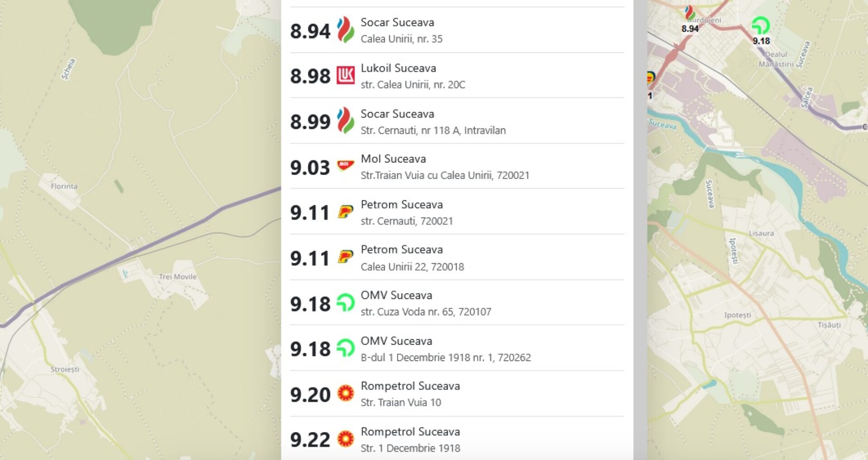Select the Rompetrol logo on the Traian Vuia 10 row
Screen dimensions: 868x460
tap(345, 394)
